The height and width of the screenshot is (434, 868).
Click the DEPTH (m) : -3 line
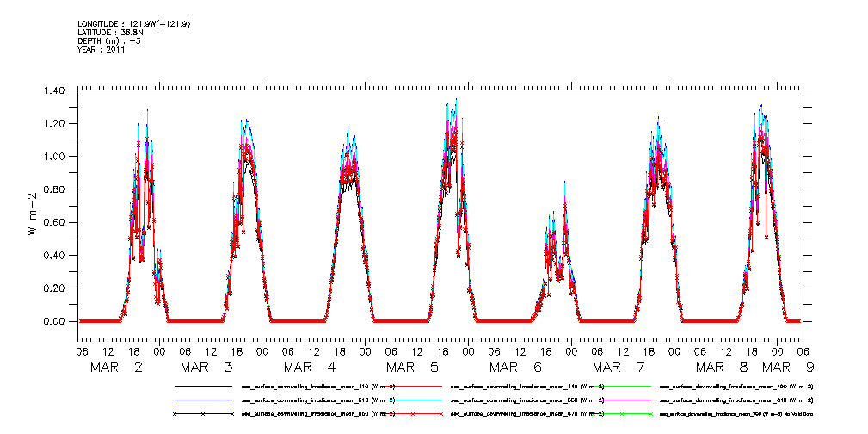pos(109,41)
